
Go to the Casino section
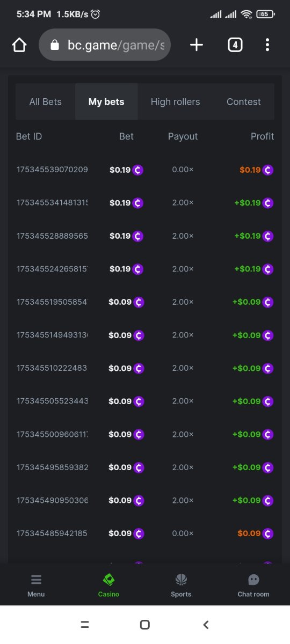point(108,585)
